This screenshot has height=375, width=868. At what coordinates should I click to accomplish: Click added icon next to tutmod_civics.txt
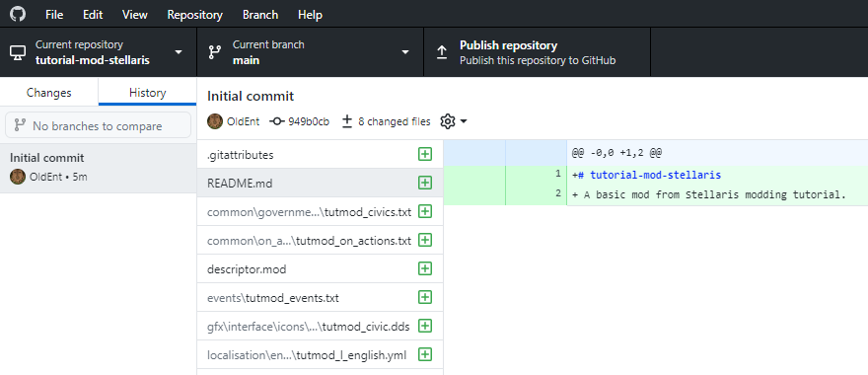pyautogui.click(x=424, y=211)
